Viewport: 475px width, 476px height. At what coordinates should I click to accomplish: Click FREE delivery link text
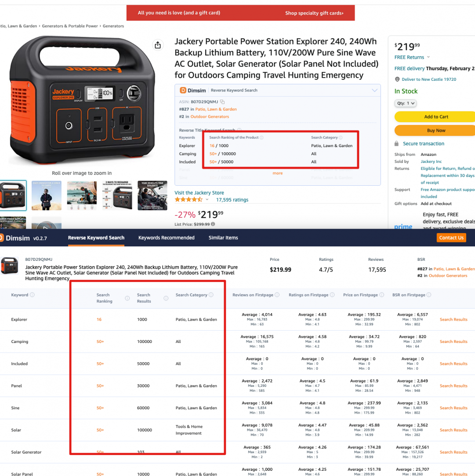point(410,69)
